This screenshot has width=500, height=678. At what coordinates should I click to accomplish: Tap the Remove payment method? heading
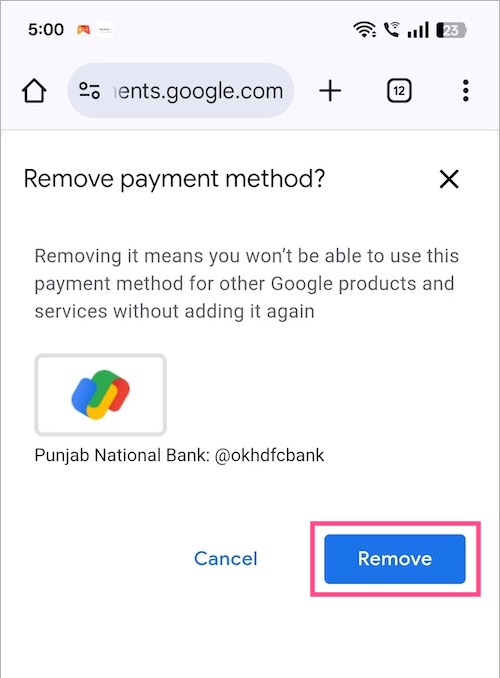174,179
